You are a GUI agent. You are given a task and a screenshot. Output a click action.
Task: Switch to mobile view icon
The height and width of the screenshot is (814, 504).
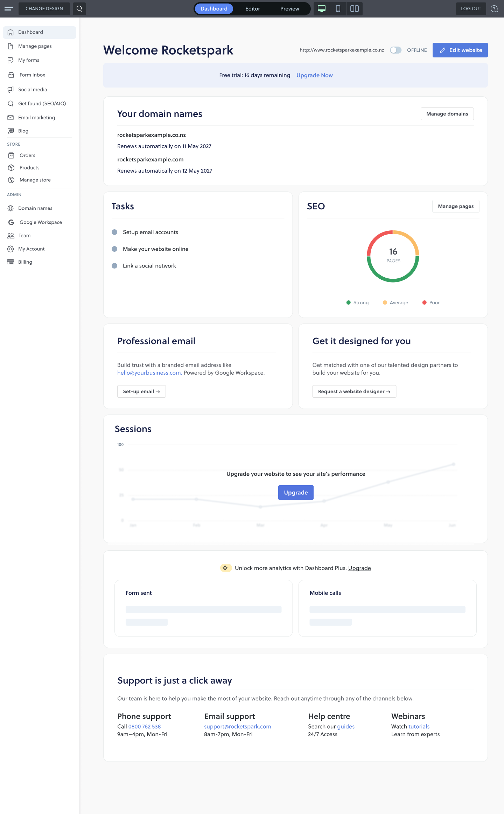tap(338, 8)
